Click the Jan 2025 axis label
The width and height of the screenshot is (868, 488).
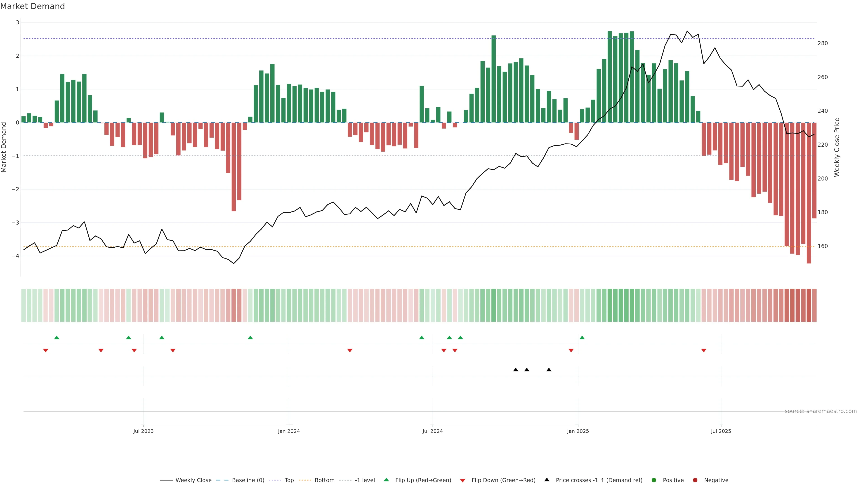[x=578, y=431]
